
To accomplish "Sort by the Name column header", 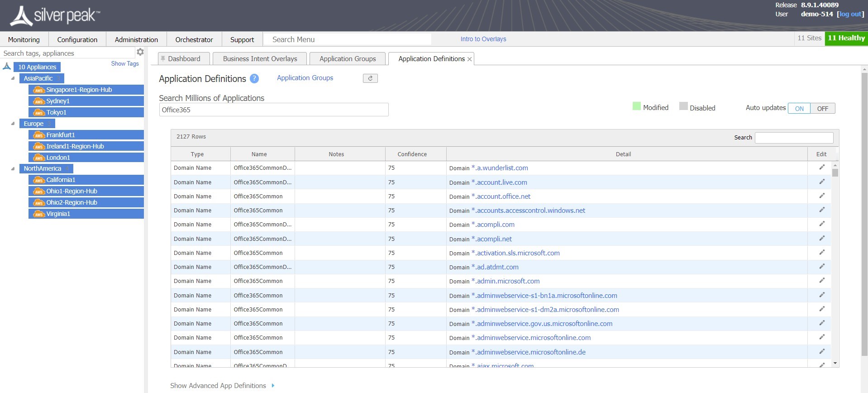I will tap(262, 154).
